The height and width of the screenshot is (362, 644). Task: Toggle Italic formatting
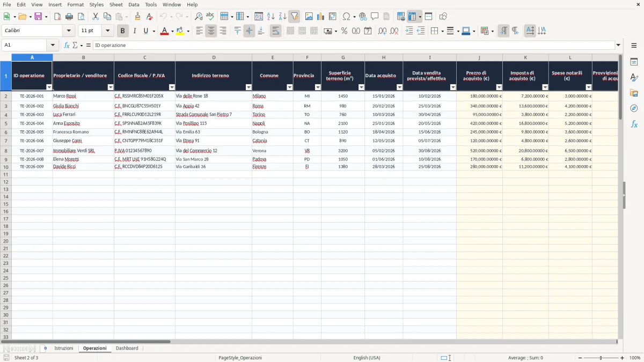point(135,31)
